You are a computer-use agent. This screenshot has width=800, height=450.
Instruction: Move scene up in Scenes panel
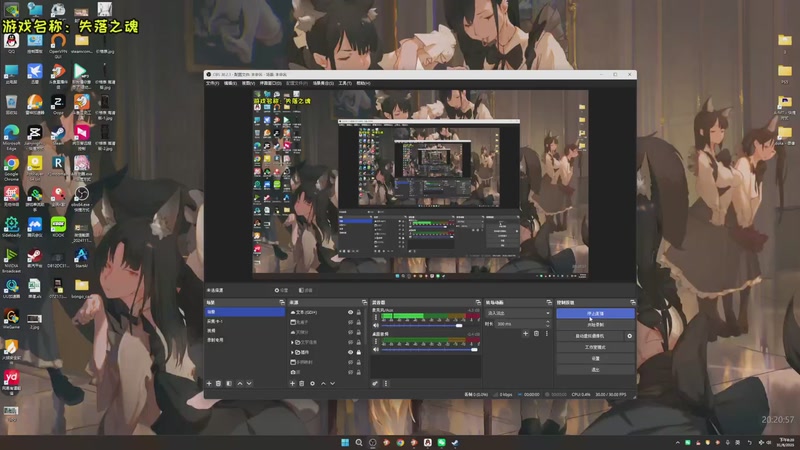coord(240,384)
